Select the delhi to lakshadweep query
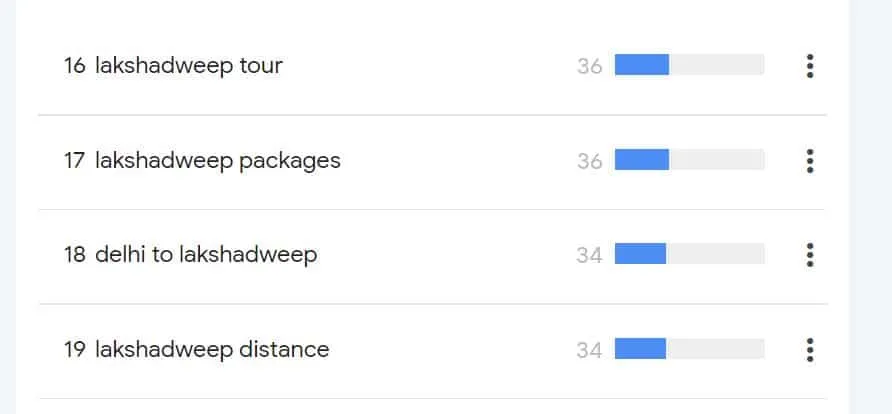The image size is (892, 414). tap(206, 255)
